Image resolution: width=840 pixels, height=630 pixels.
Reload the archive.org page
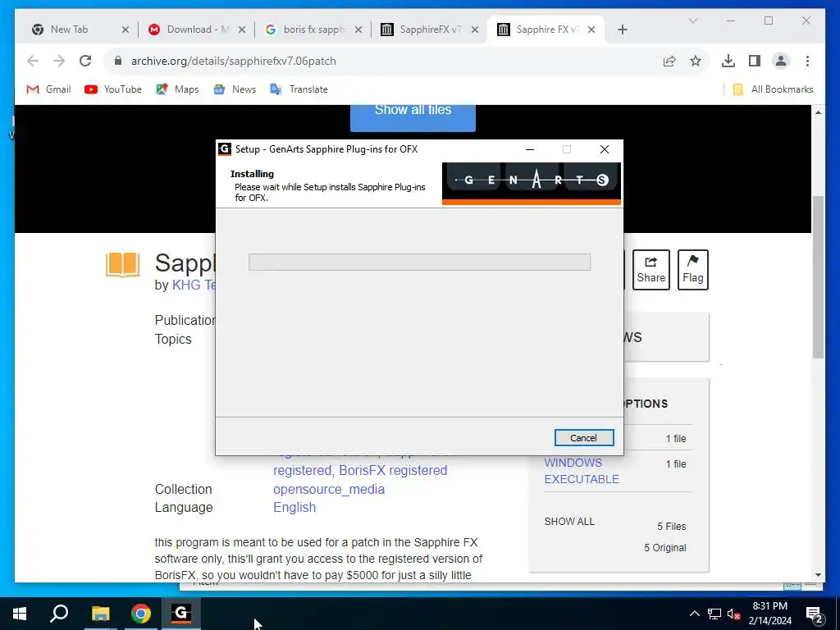[85, 61]
